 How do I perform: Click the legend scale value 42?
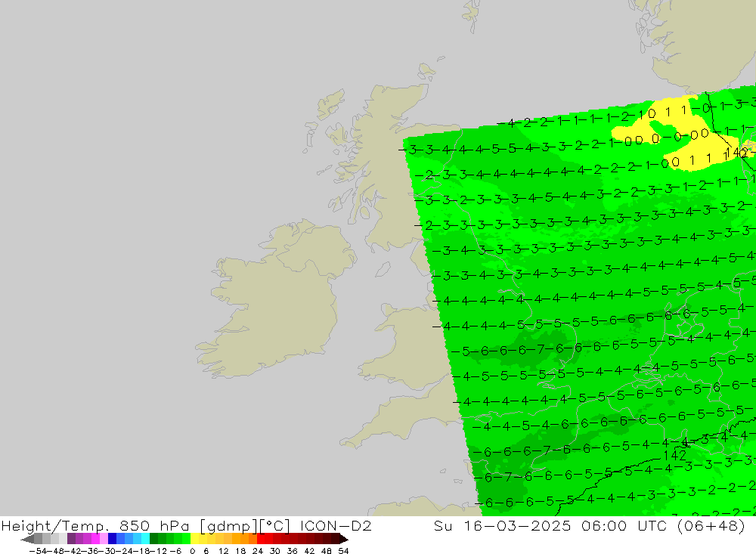(x=309, y=551)
